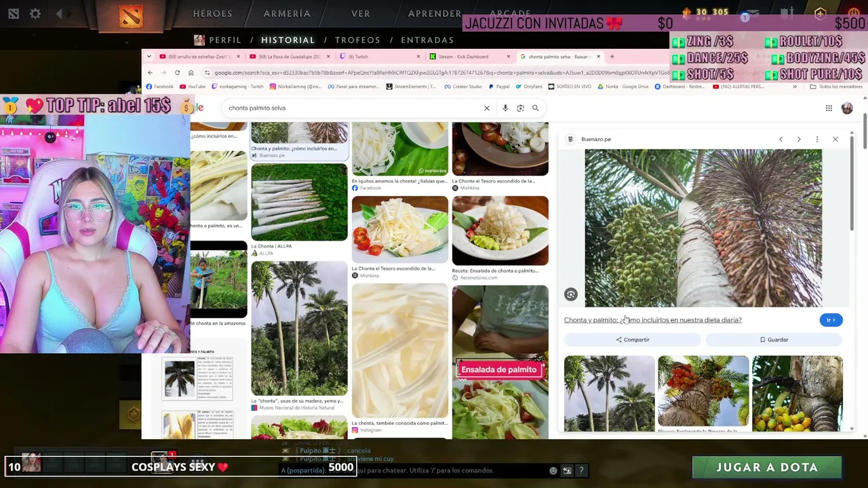Open the Todos los marcadores folder
Screen dimensions: 868x488
pyautogui.click(x=835, y=87)
